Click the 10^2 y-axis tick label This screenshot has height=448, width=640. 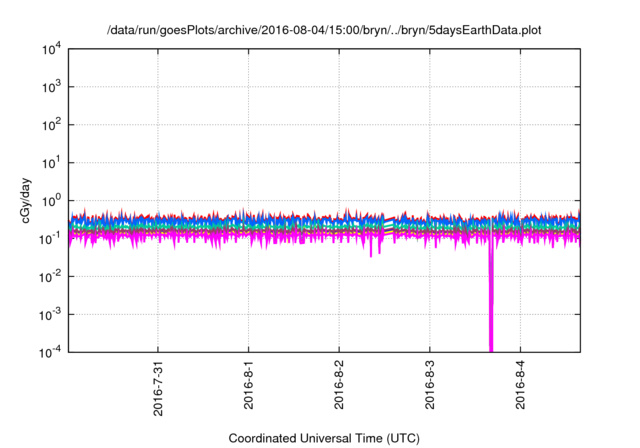tap(51, 125)
